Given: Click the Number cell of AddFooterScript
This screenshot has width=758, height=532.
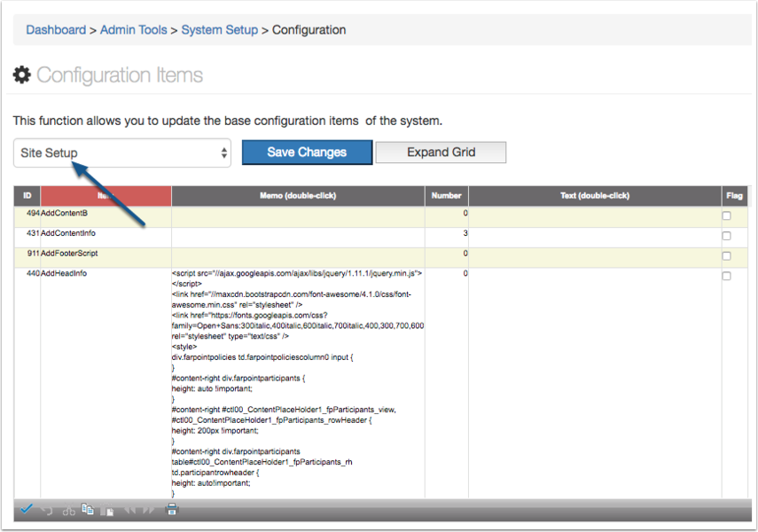Looking at the screenshot, I should [447, 257].
